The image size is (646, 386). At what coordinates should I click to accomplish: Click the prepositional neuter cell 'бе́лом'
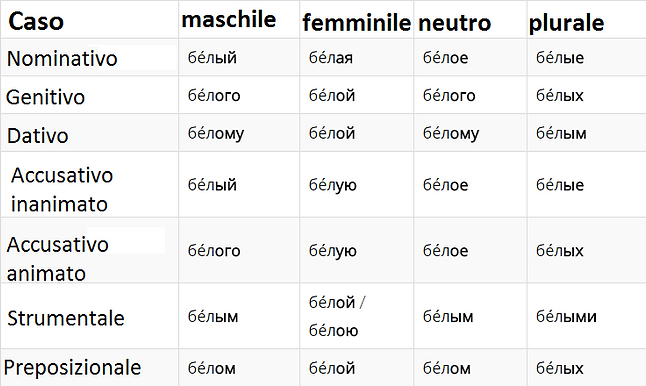click(447, 368)
